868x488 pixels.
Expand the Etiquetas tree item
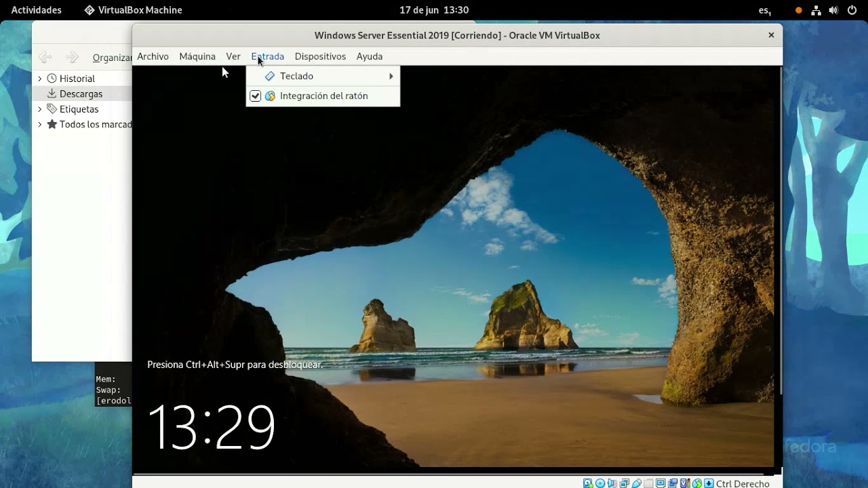click(x=40, y=109)
